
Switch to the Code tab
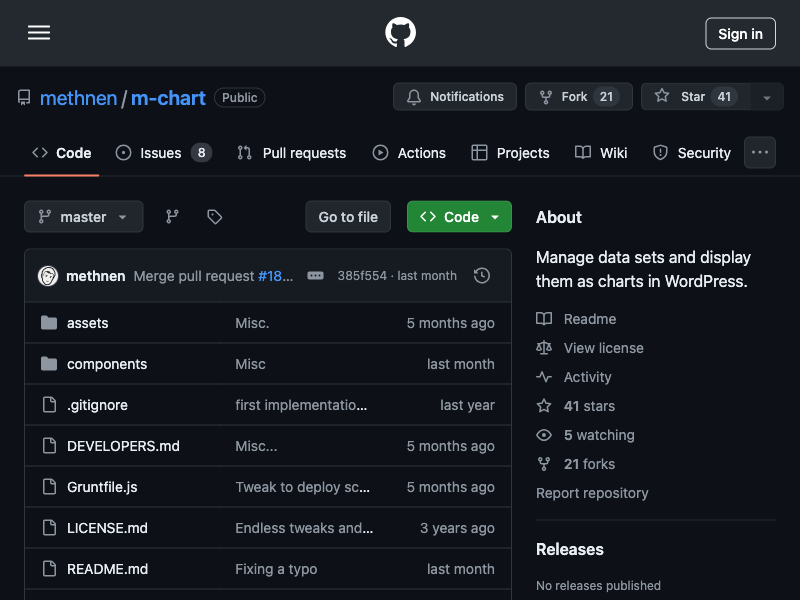(62, 153)
